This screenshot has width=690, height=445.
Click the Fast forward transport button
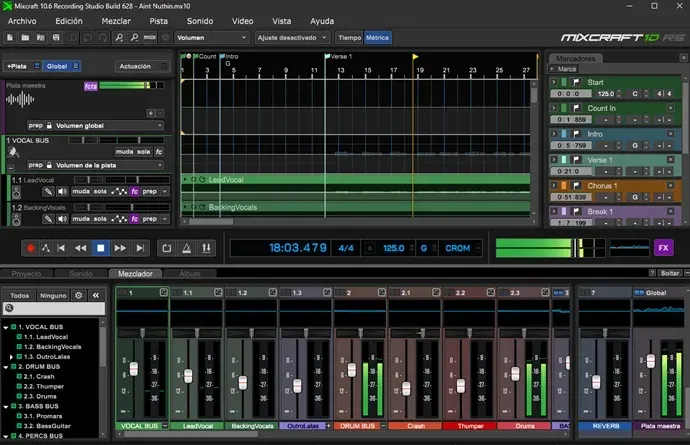coord(120,248)
